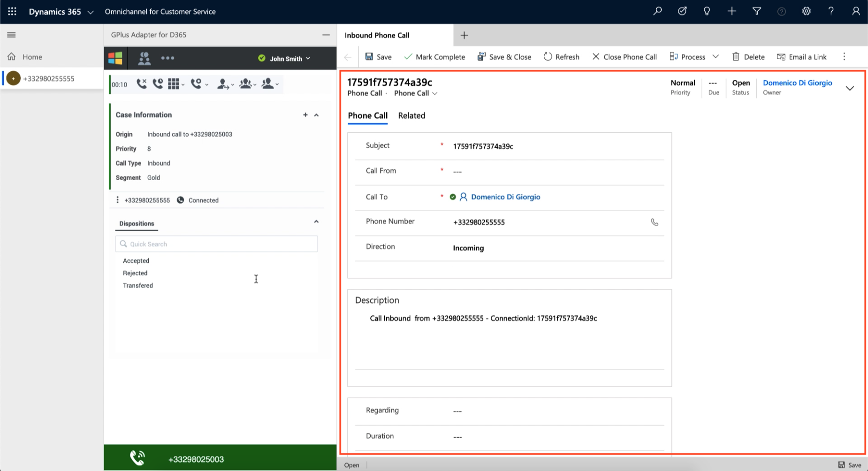
Task: Click the Subject field value
Action: point(483,146)
